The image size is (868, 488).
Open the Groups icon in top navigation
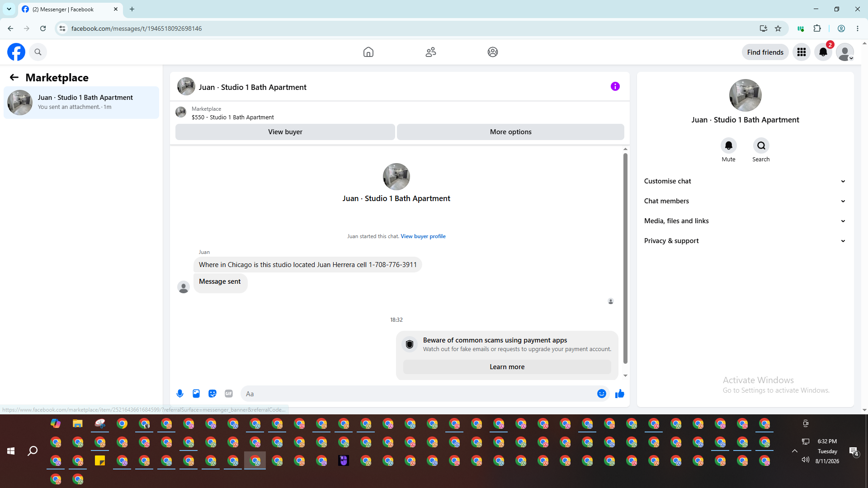tap(493, 52)
